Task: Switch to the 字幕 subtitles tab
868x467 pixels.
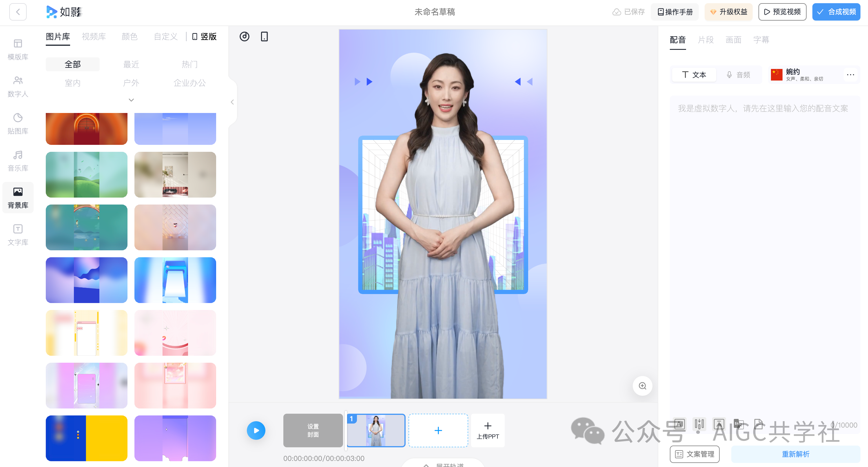Action: tap(761, 40)
